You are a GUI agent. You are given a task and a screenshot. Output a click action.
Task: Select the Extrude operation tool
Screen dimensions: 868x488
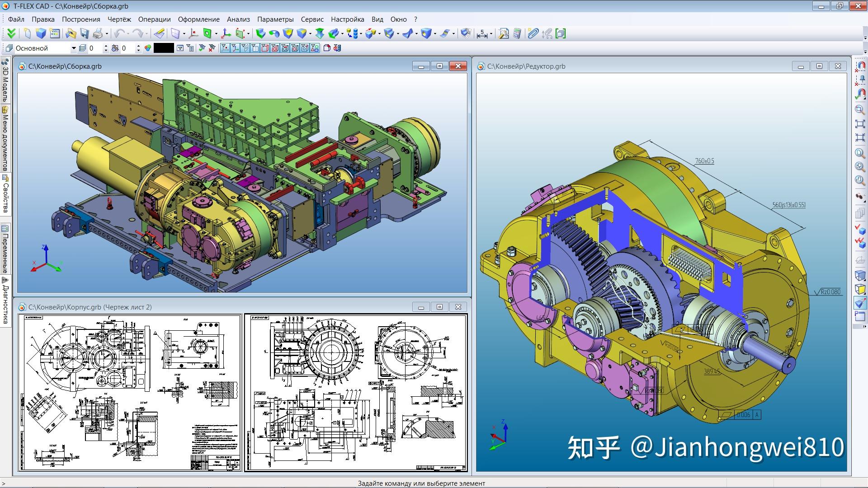point(261,33)
